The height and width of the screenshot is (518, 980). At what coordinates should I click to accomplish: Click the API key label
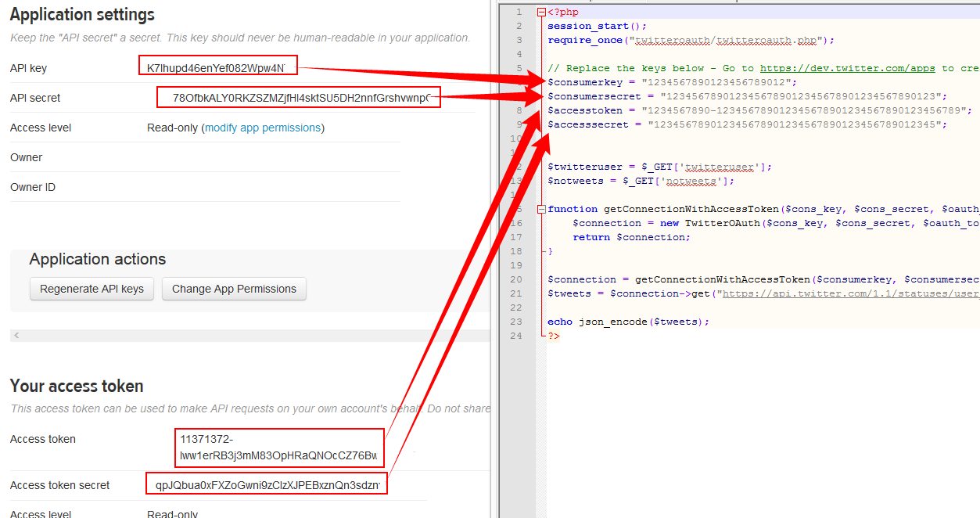pyautogui.click(x=28, y=68)
